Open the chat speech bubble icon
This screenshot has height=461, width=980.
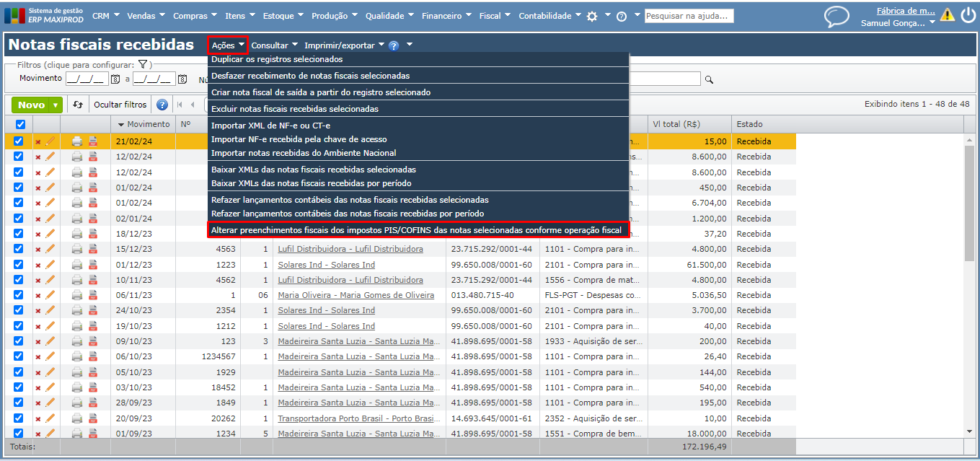836,17
